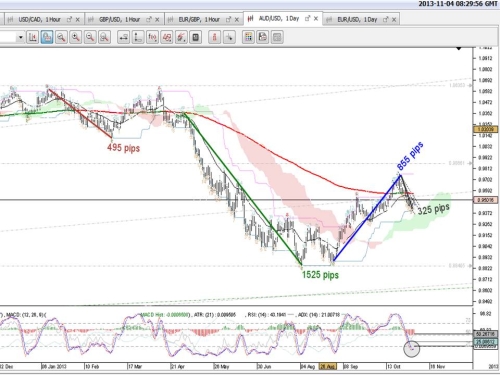Select the yellow highlighted price label on axis

point(486,129)
